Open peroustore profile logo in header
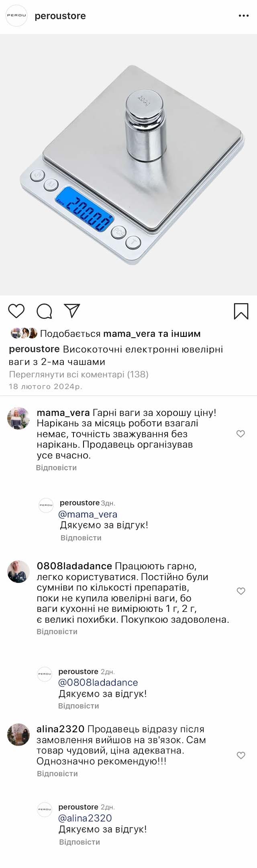 (x=16, y=16)
